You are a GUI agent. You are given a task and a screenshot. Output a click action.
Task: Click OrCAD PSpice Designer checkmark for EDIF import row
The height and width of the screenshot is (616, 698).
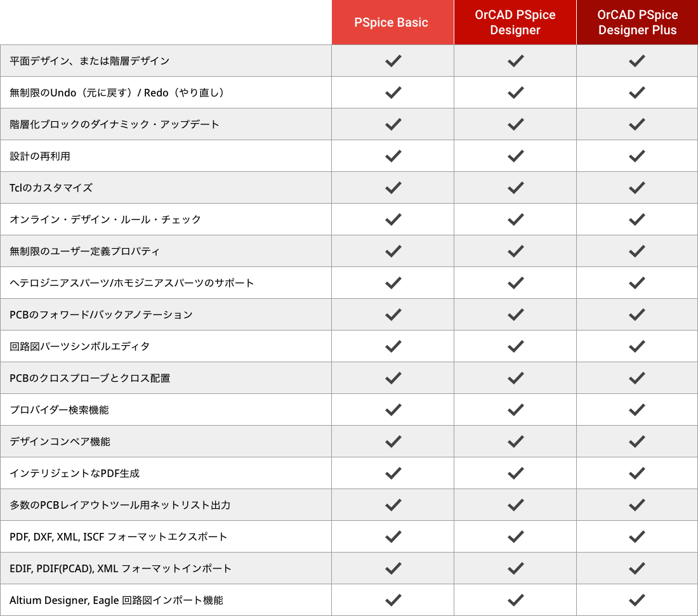point(516,568)
